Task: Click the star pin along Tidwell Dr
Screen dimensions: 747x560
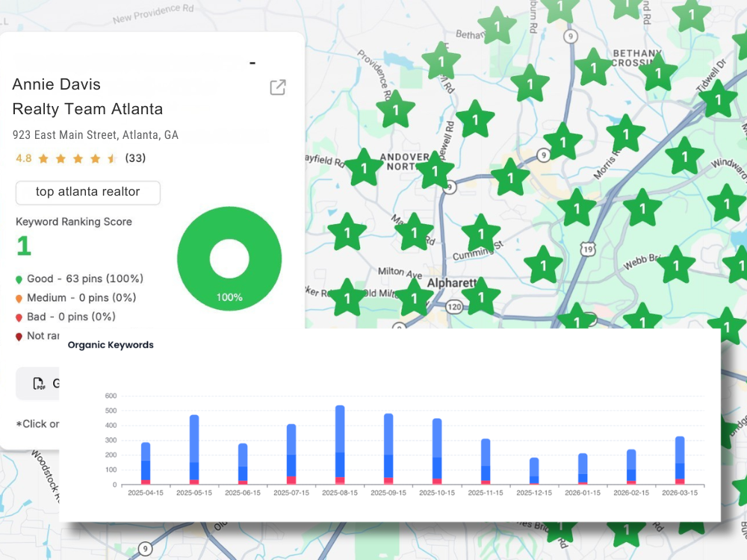Action: coord(719,97)
